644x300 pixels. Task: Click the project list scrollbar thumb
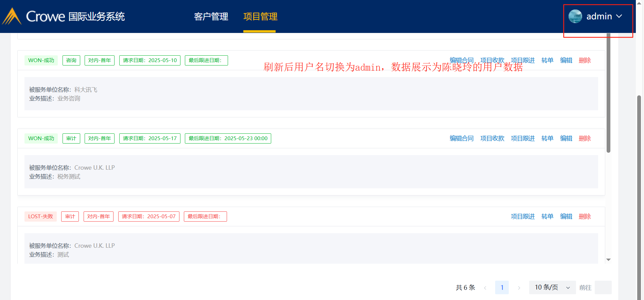point(608,93)
